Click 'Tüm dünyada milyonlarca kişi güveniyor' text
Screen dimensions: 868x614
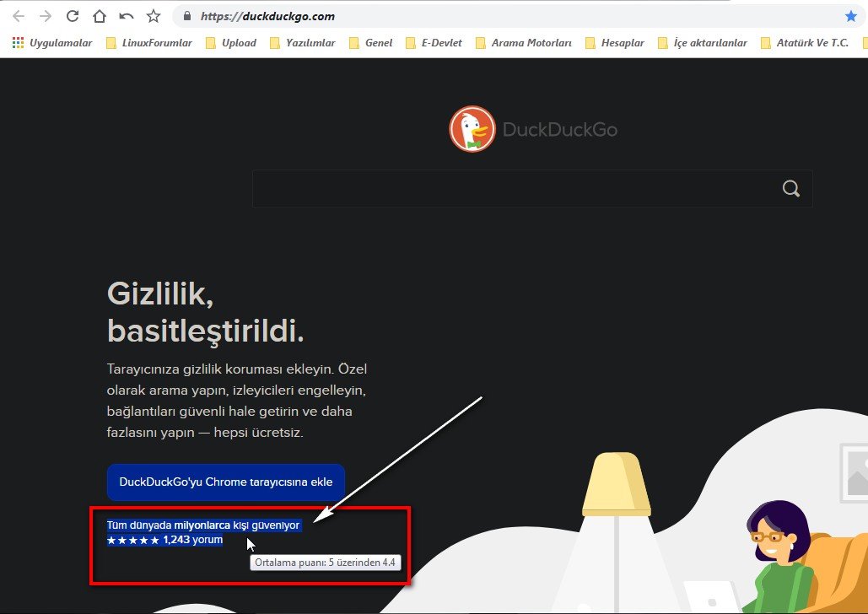203,525
